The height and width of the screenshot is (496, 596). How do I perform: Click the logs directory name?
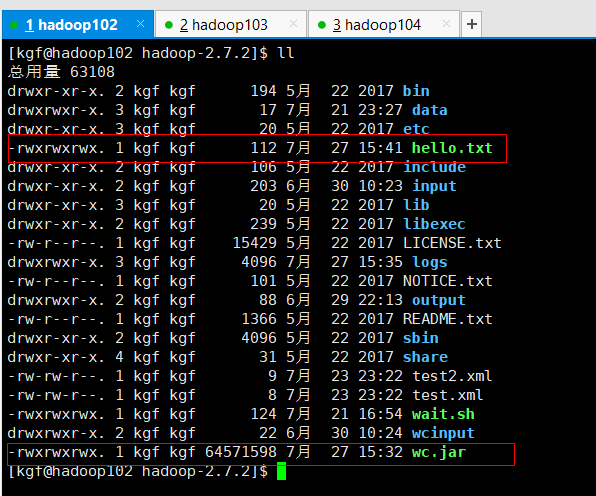tap(430, 262)
